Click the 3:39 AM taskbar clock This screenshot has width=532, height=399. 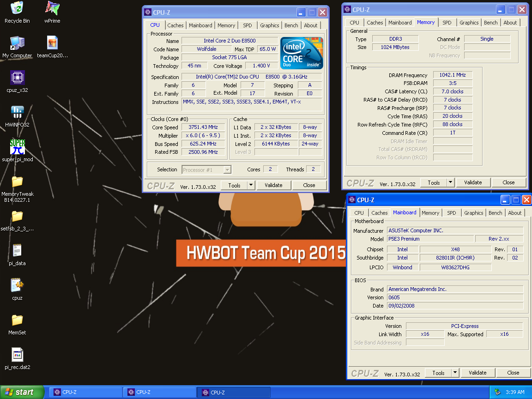click(515, 392)
